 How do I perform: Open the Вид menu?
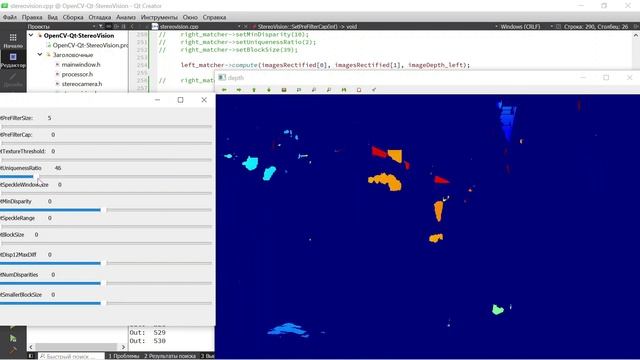click(x=52, y=17)
